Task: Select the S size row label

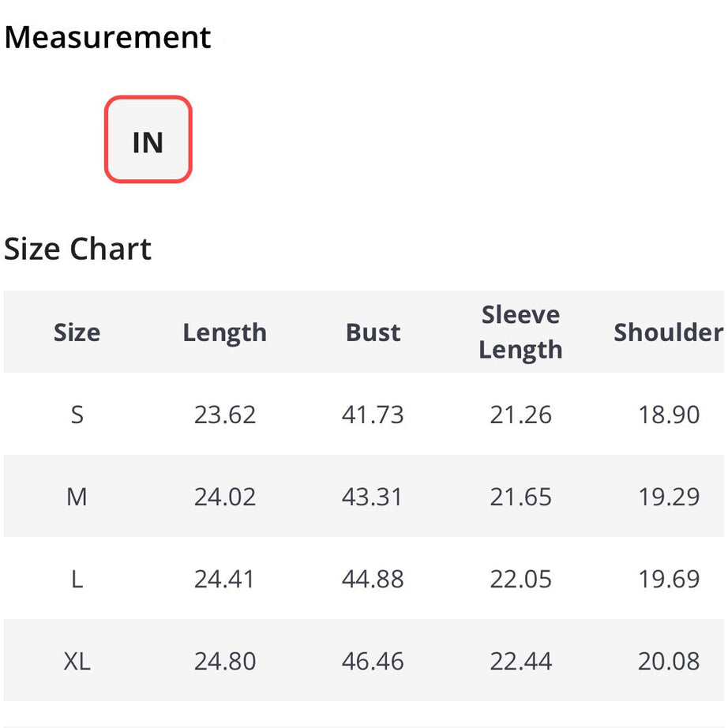Action: [x=77, y=415]
